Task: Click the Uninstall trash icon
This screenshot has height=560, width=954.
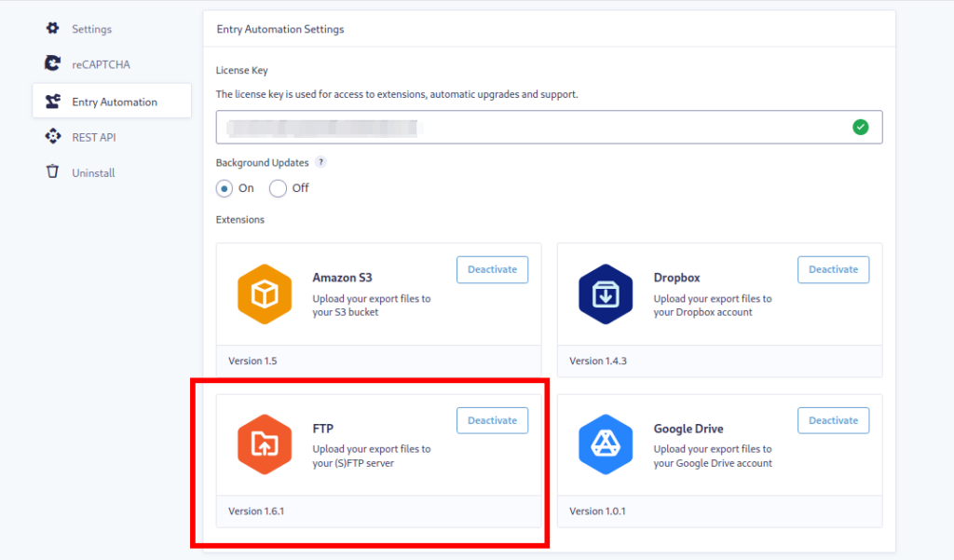Action: 53,171
